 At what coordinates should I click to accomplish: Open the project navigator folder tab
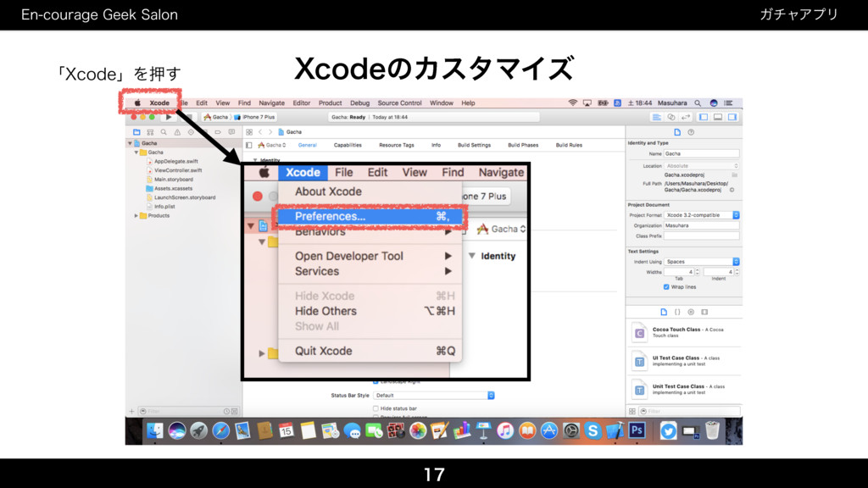136,132
